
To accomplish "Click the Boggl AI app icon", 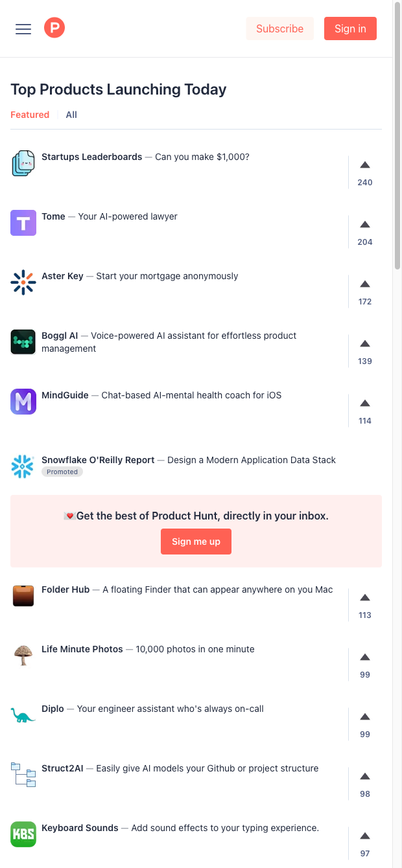I will pos(23,342).
